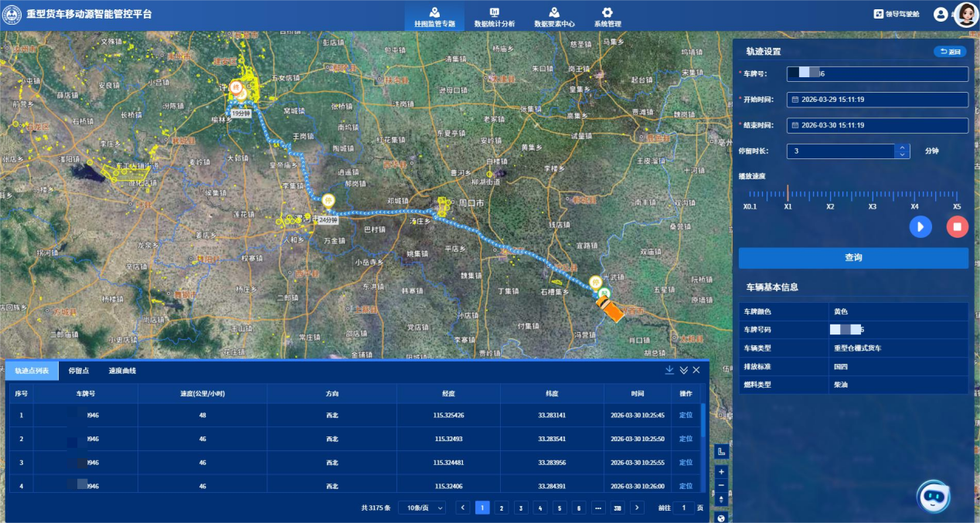Image resolution: width=980 pixels, height=523 pixels.
Task: Click the globe basemap switch icon
Action: pyautogui.click(x=721, y=518)
